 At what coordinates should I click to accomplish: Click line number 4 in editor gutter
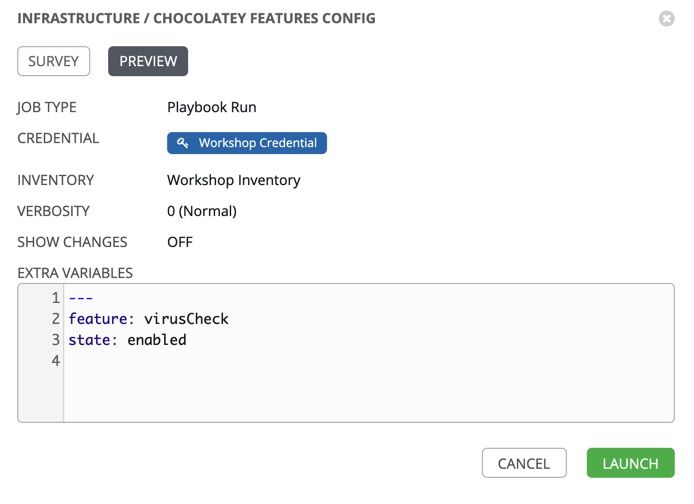(56, 360)
